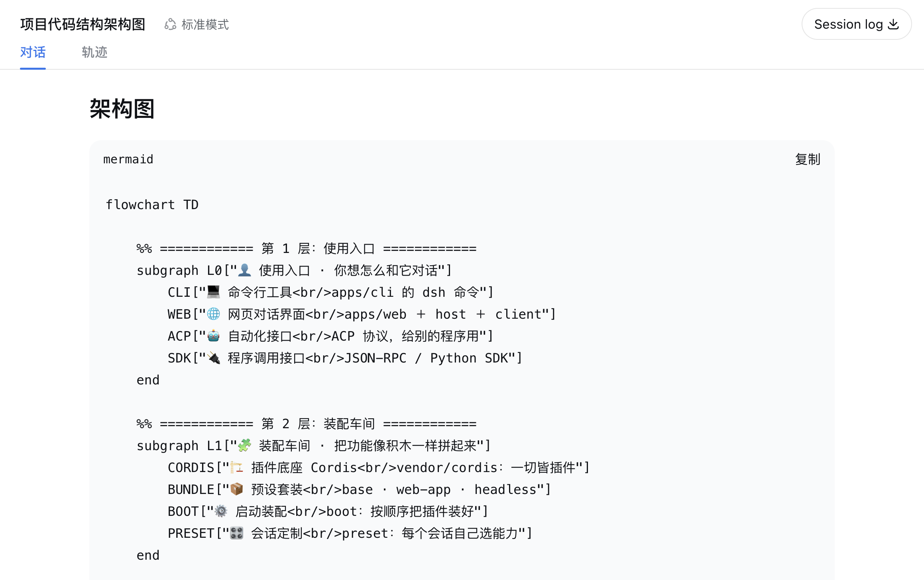Click the 项目代码结构架构图 page title
The image size is (924, 580).
click(x=83, y=24)
